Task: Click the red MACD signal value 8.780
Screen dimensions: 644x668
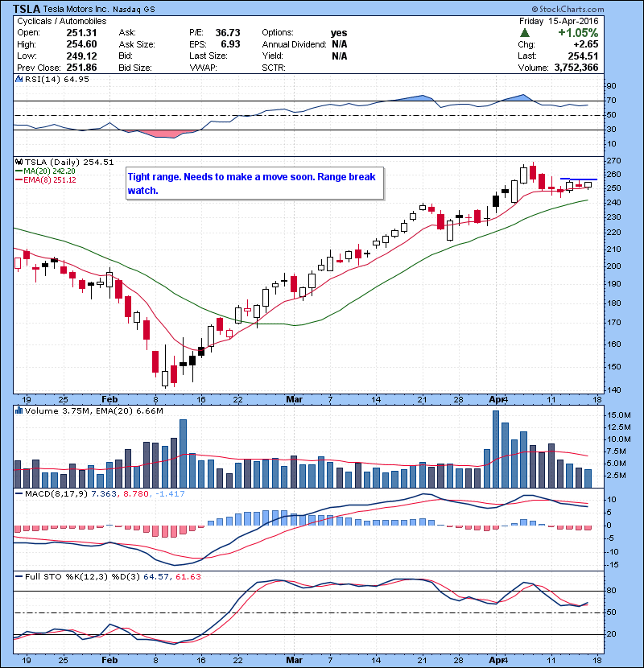Action: point(136,494)
